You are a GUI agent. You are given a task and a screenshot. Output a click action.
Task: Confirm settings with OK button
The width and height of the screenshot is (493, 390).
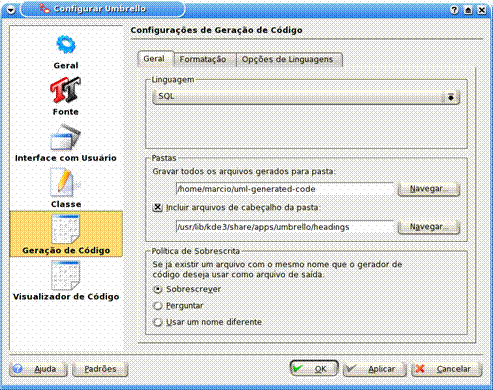pyautogui.click(x=314, y=369)
